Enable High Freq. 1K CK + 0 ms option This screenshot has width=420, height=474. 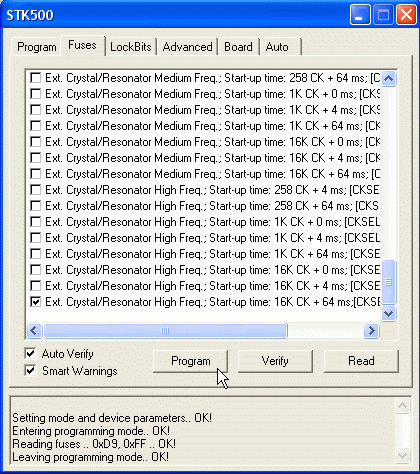pyautogui.click(x=35, y=222)
